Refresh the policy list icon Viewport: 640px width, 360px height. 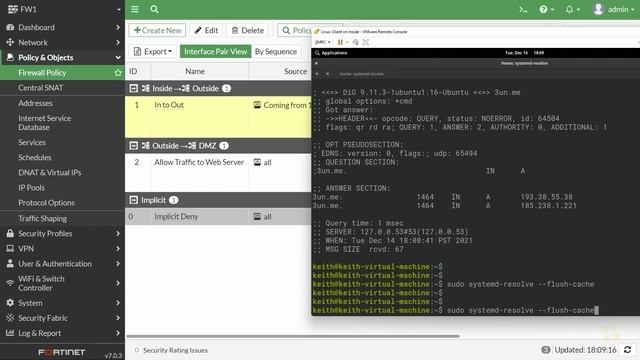click(627, 350)
